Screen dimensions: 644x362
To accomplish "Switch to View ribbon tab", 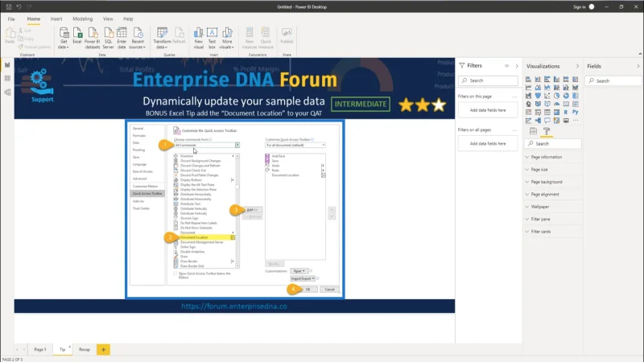I will click(108, 19).
